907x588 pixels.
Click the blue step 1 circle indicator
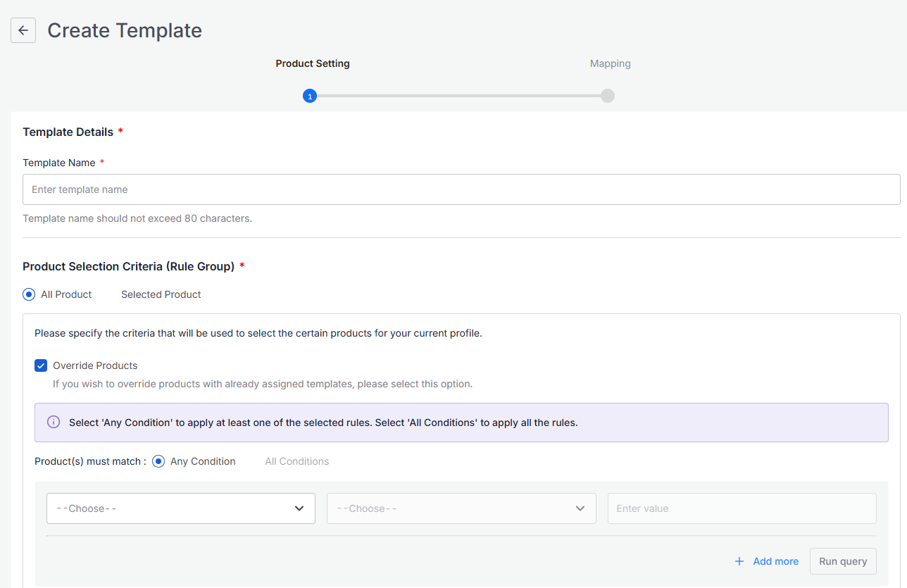[x=310, y=96]
